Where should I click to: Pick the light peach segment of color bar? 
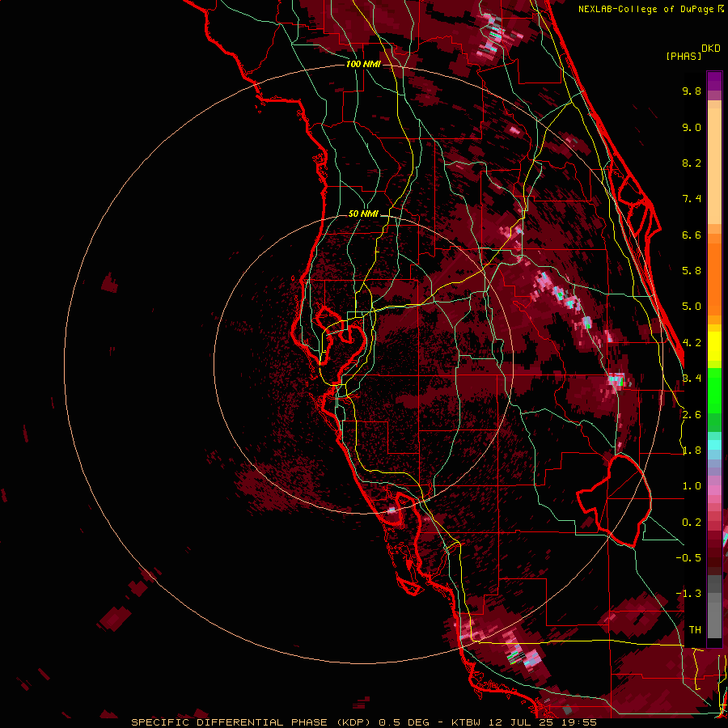(x=714, y=167)
